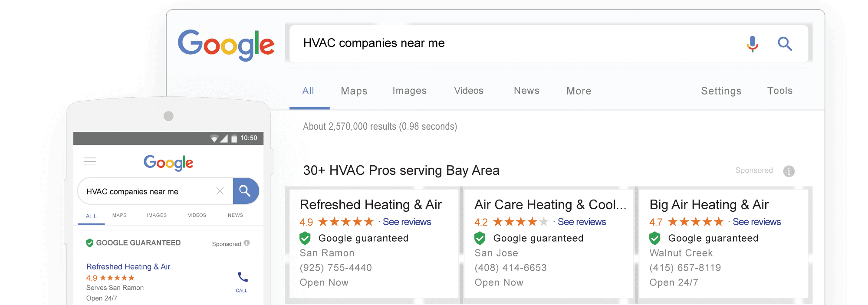Switch to the mobile VIDEOS tab
The width and height of the screenshot is (868, 305).
tap(197, 215)
